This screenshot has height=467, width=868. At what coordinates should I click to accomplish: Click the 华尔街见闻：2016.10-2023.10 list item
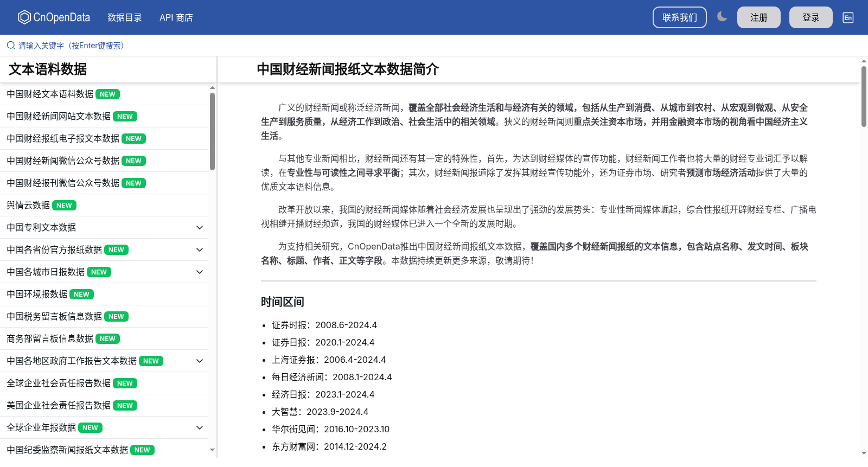[331, 429]
